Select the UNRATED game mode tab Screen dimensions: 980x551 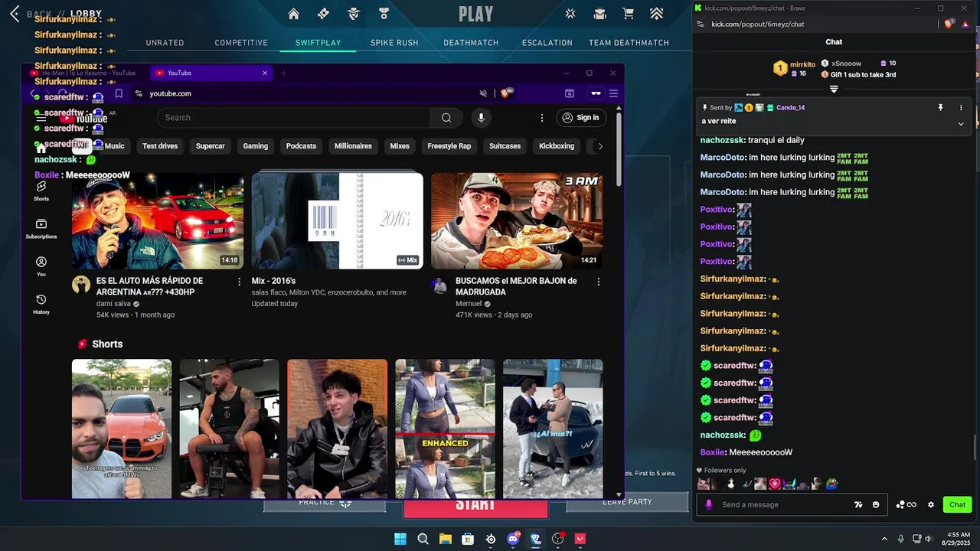click(165, 43)
